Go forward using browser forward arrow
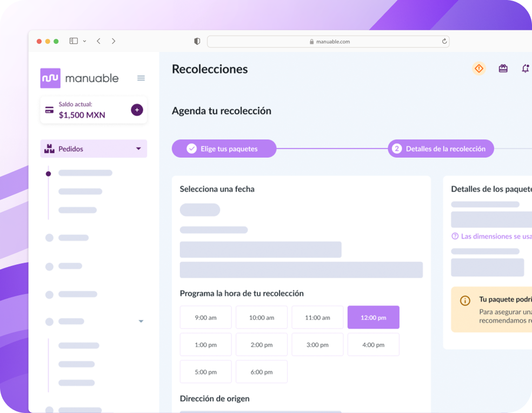The image size is (532, 413). [x=114, y=41]
